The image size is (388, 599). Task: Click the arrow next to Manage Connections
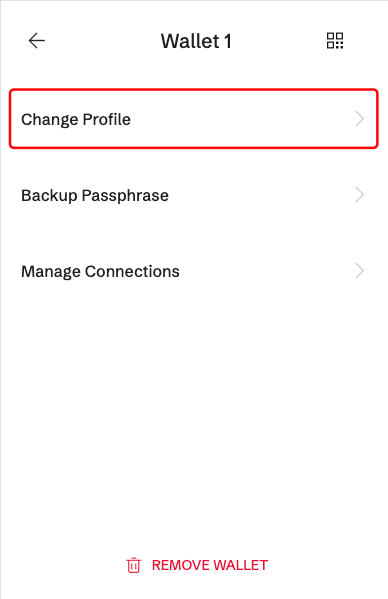click(x=359, y=271)
